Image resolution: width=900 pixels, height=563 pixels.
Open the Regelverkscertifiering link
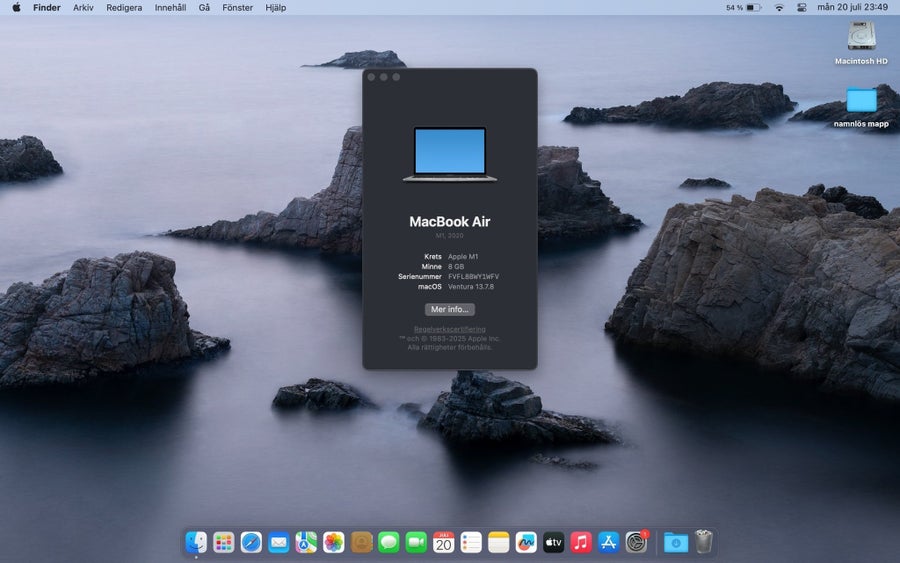449,329
